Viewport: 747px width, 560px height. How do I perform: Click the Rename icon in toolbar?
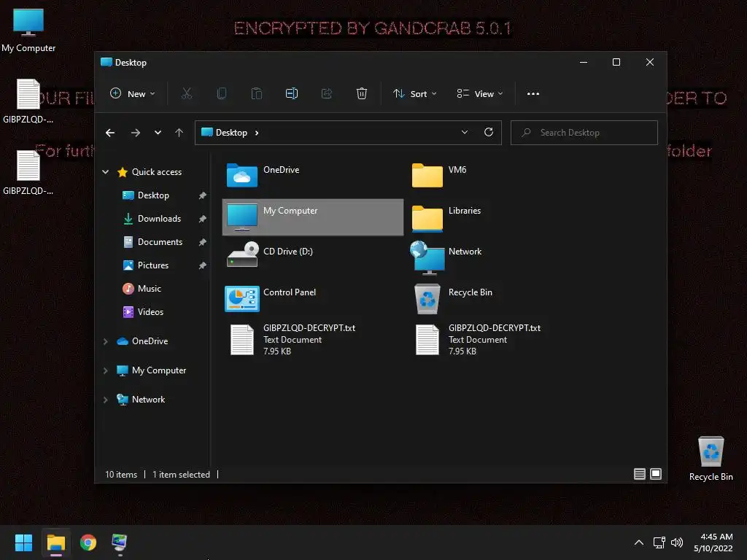coord(292,94)
